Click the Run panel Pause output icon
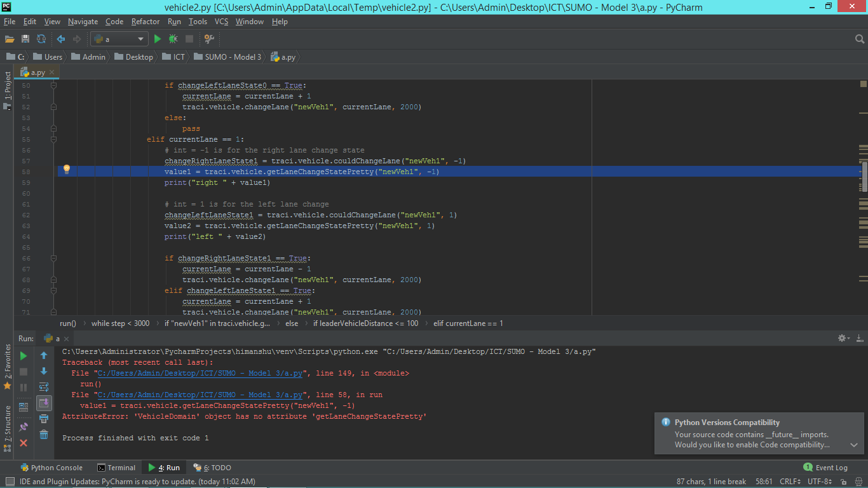The image size is (868, 488). pyautogui.click(x=24, y=387)
